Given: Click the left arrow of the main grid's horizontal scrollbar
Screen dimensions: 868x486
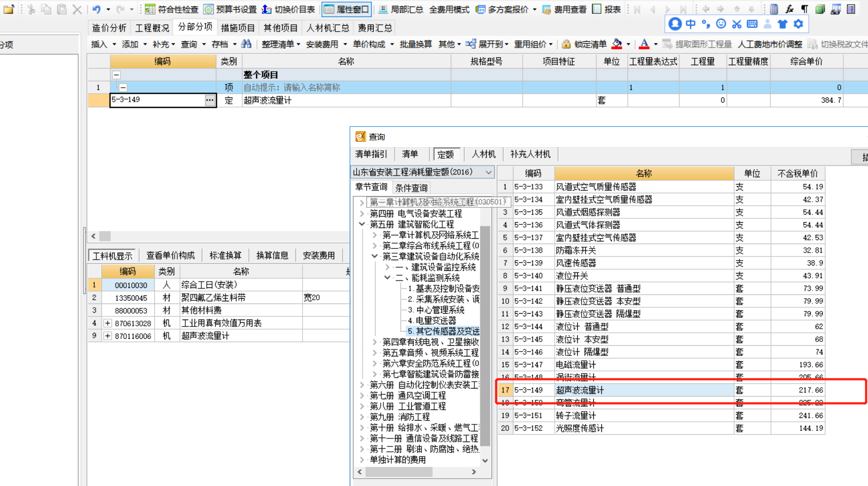Looking at the screenshot, I should click(x=93, y=236).
